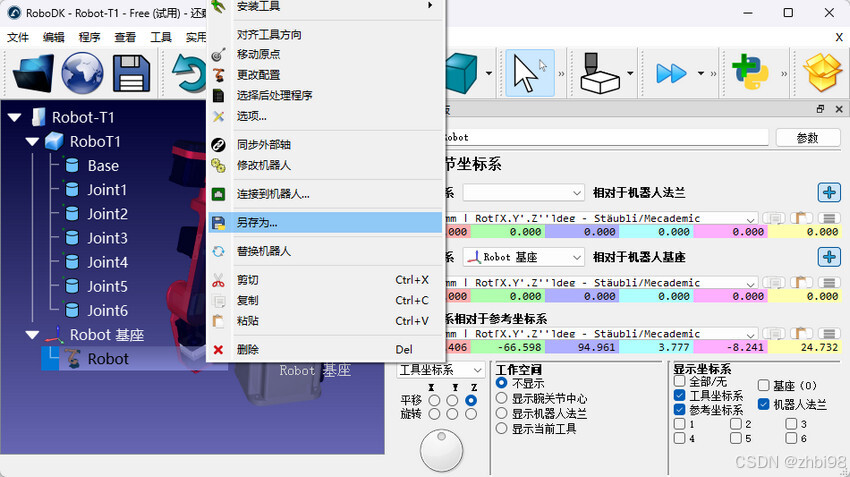Open the dropdown arrow beside the cube icon

coord(488,73)
